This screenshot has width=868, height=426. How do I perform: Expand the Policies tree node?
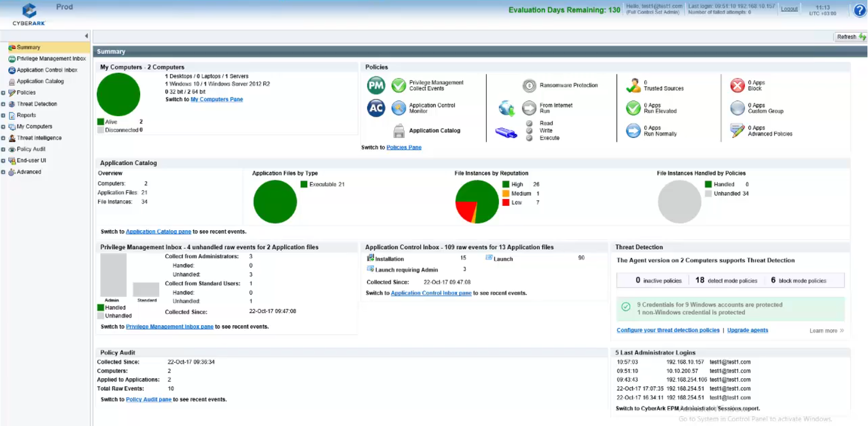click(3, 93)
